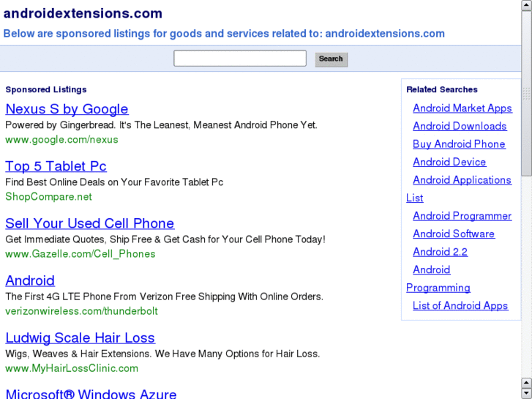Select Android Downloads related search
The height and width of the screenshot is (399, 532).
(460, 126)
